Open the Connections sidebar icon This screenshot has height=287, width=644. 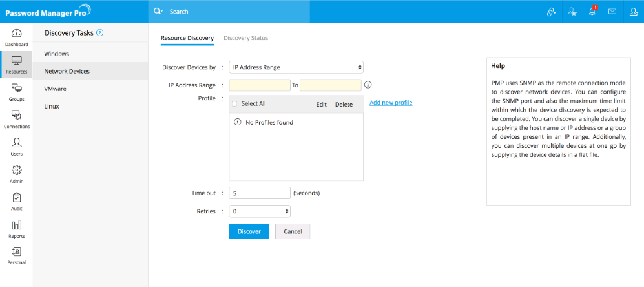coord(16,116)
